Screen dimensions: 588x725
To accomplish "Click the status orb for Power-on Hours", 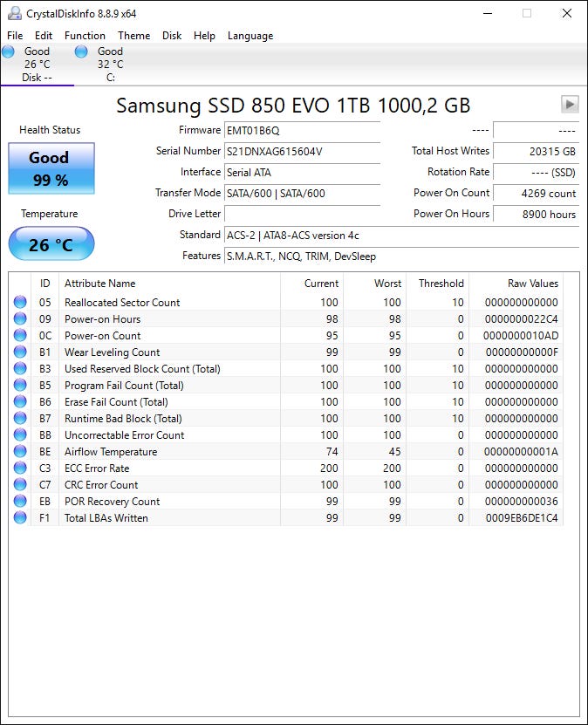I will [20, 318].
